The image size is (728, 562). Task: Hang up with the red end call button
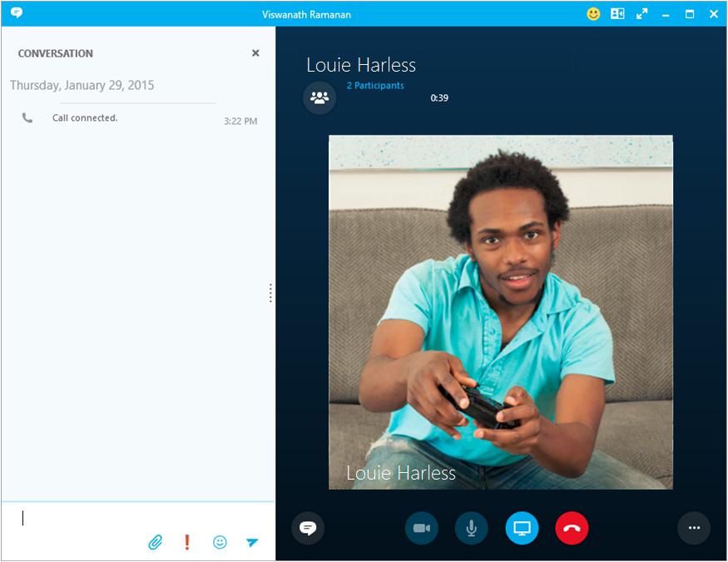tap(572, 528)
